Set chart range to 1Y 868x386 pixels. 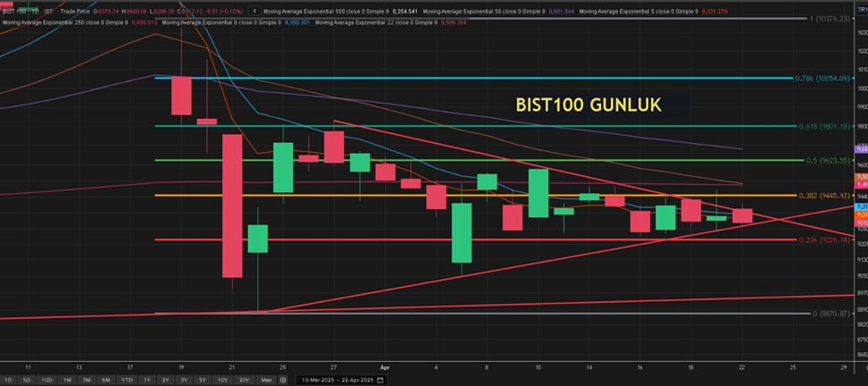click(x=146, y=380)
